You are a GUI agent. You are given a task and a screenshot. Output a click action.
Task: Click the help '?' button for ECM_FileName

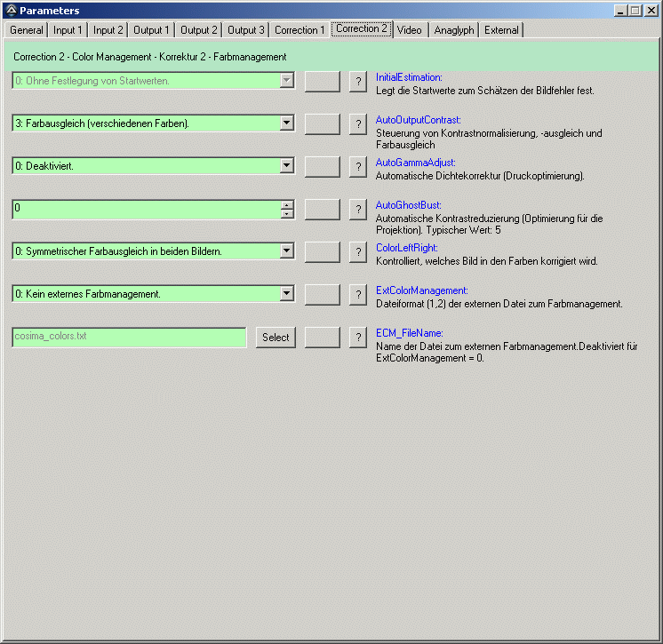tap(358, 337)
